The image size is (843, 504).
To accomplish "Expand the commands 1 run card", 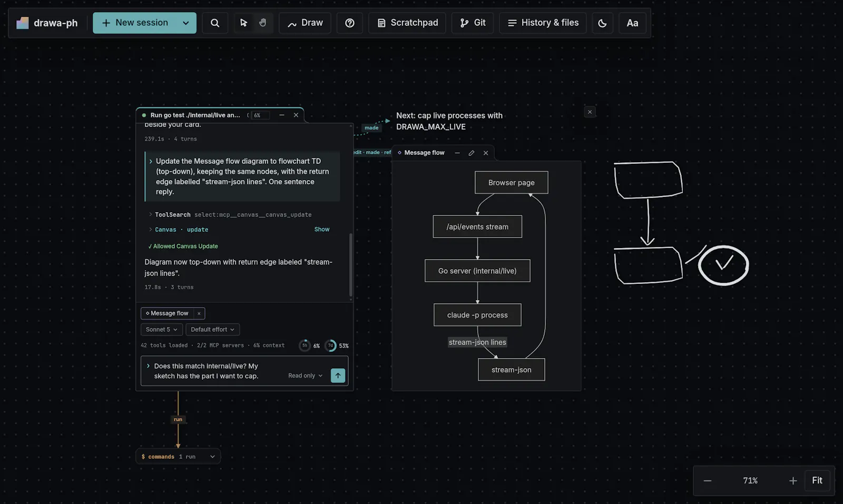I will [x=178, y=457].
